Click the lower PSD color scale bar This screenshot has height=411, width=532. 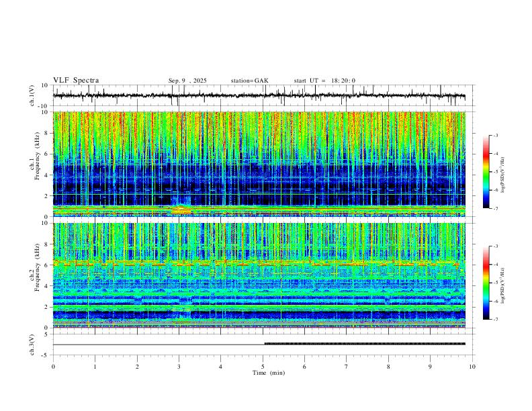pos(486,283)
